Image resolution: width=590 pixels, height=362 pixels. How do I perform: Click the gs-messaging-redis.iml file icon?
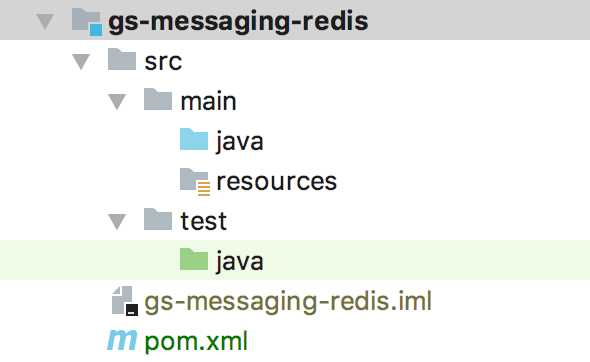125,301
